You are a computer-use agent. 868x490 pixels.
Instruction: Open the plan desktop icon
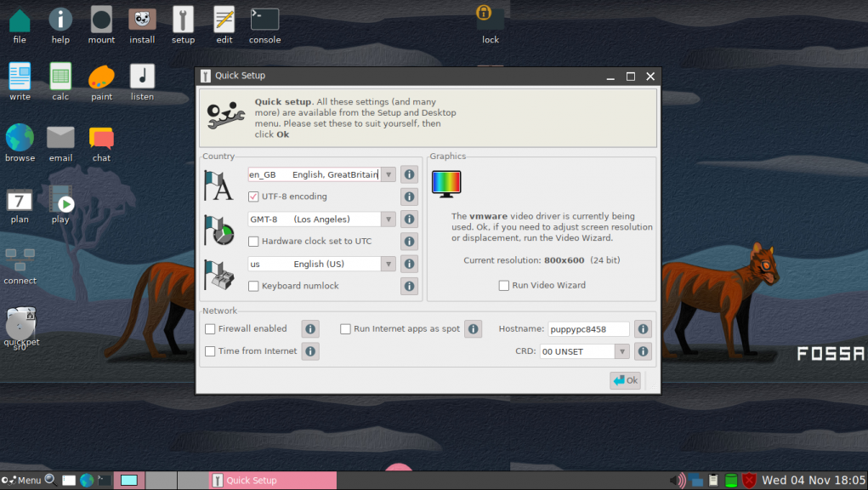click(20, 205)
